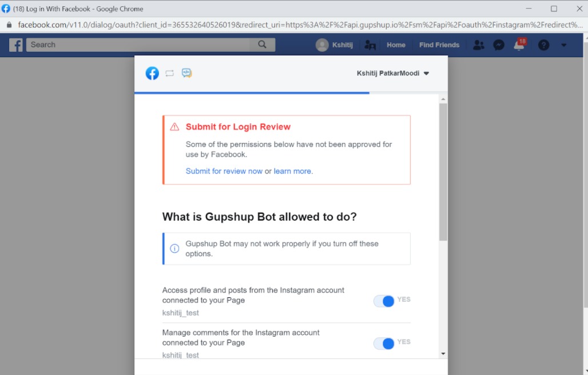Click the round Facebook icon in dialog header
The width and height of the screenshot is (588, 375).
(x=152, y=73)
